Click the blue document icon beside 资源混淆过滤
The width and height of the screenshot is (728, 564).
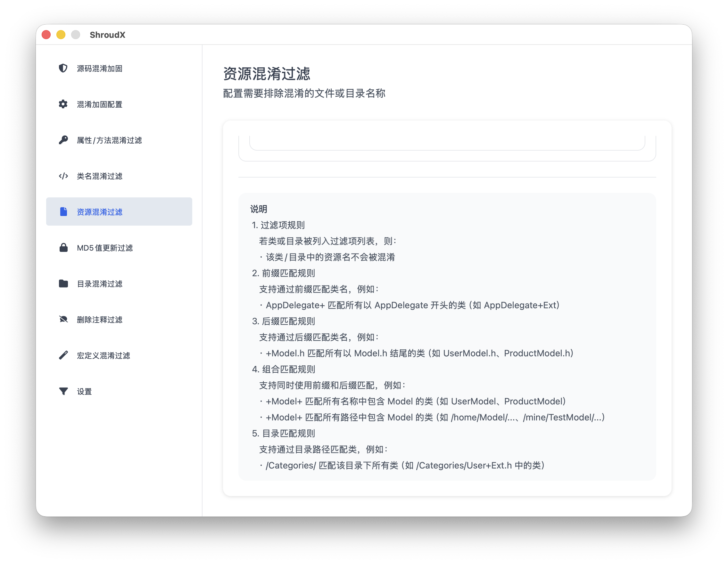click(63, 212)
